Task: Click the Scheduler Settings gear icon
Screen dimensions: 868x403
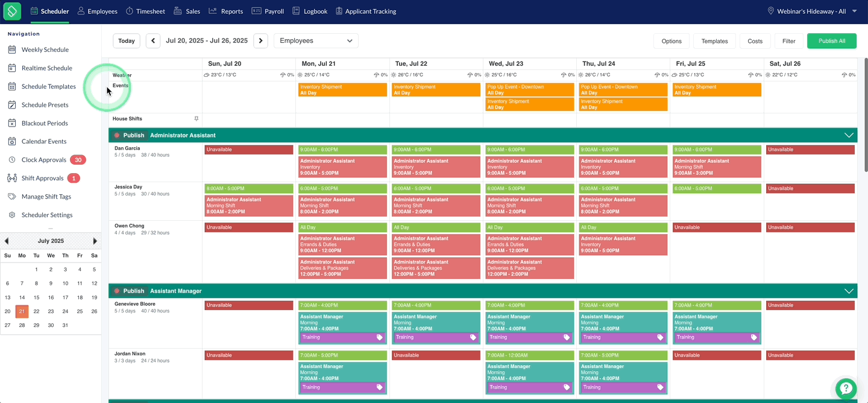Action: (12, 215)
